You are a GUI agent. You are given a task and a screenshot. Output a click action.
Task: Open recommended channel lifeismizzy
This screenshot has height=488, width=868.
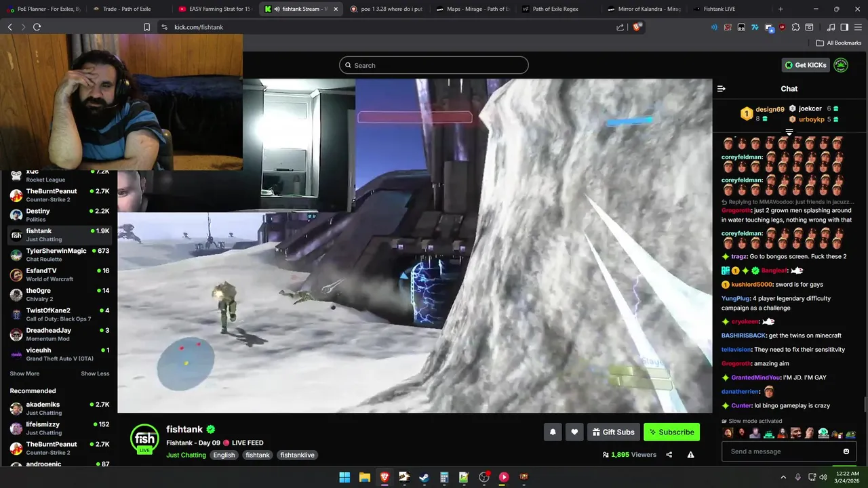(59, 428)
